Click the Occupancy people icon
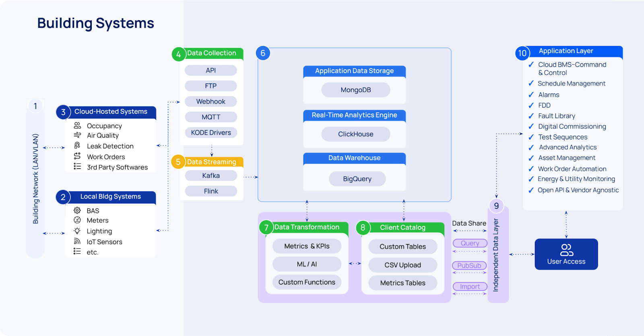The width and height of the screenshot is (644, 336). 77,126
